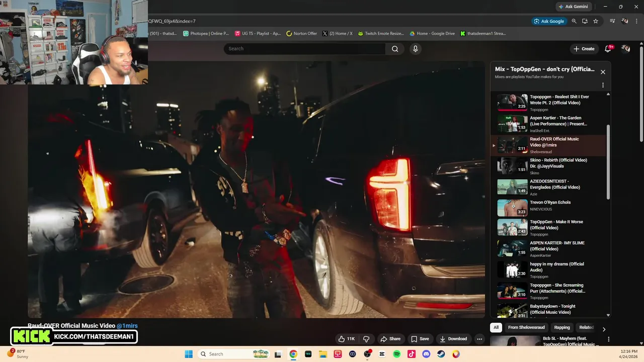Play Realest Shit I Ever Wrote Pt. 2
Screen dimensions: 644x362
[x=548, y=103]
